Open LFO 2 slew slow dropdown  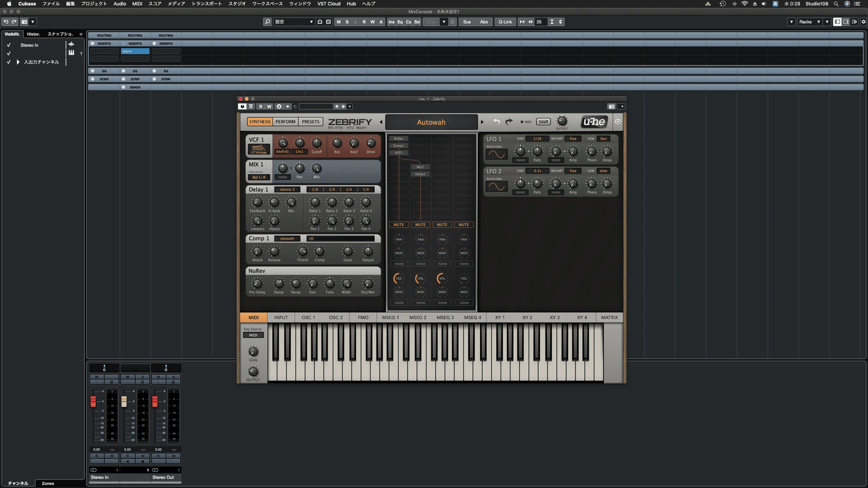coord(603,171)
